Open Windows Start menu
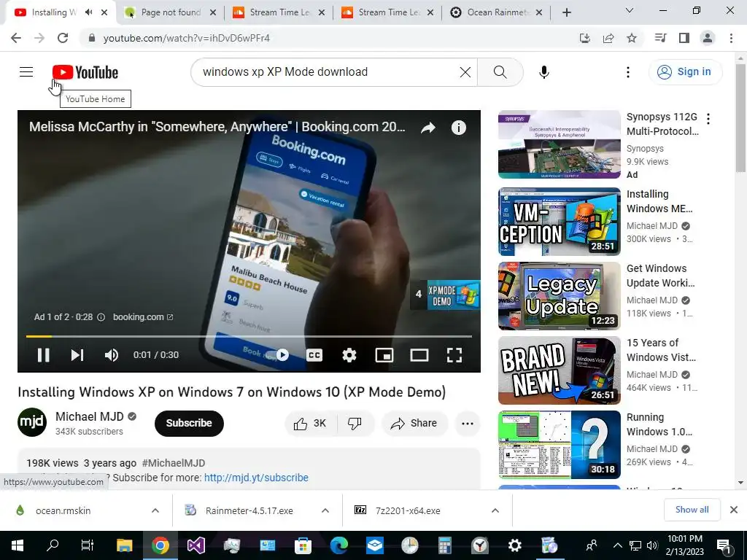 [18, 545]
